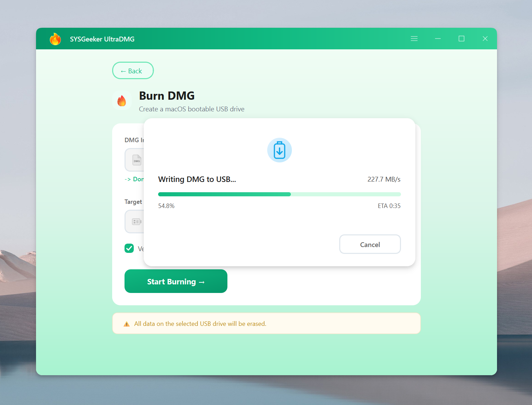The width and height of the screenshot is (532, 405).
Task: Minimize the UltraDMG window
Action: click(438, 39)
